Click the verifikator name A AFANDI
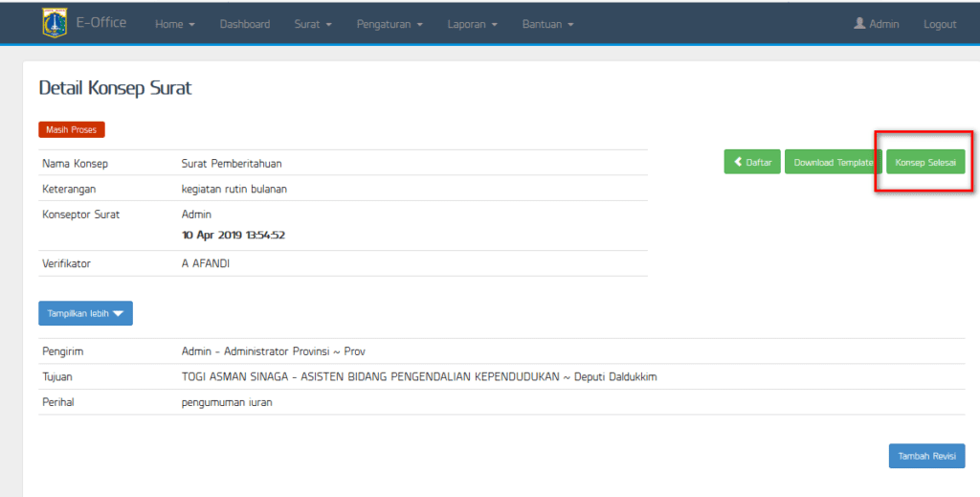980x497 pixels. click(x=206, y=263)
